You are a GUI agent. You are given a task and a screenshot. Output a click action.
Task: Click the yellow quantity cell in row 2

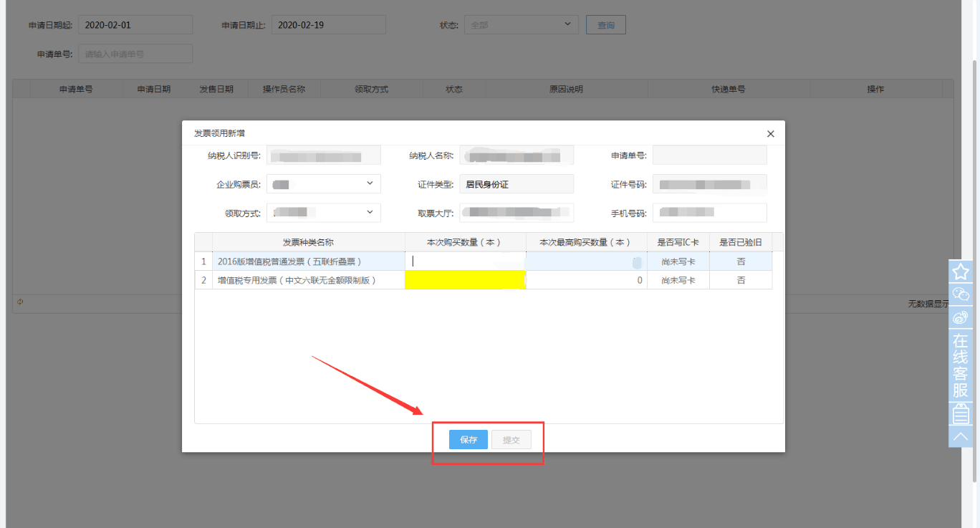465,280
